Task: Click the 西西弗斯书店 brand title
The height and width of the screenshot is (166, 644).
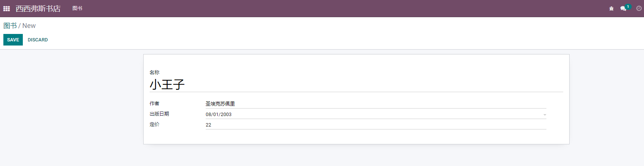Action: click(x=38, y=9)
